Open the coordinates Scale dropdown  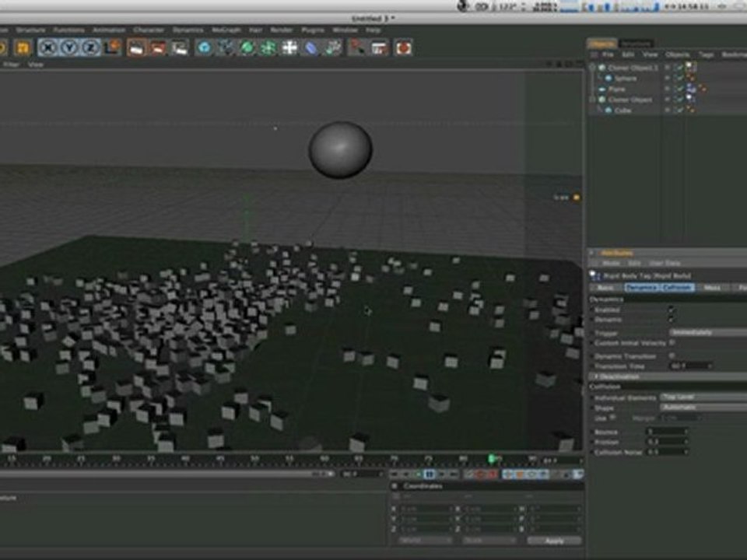click(489, 541)
